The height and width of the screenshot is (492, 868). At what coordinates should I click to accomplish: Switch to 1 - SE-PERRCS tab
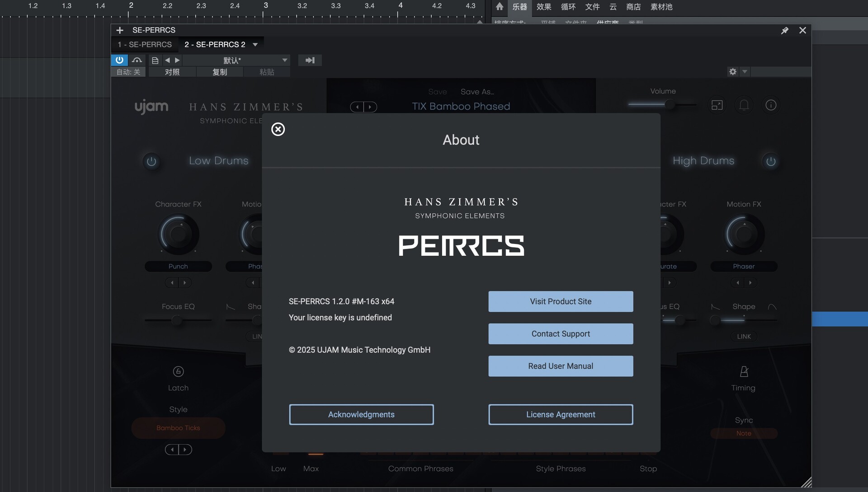click(x=145, y=44)
